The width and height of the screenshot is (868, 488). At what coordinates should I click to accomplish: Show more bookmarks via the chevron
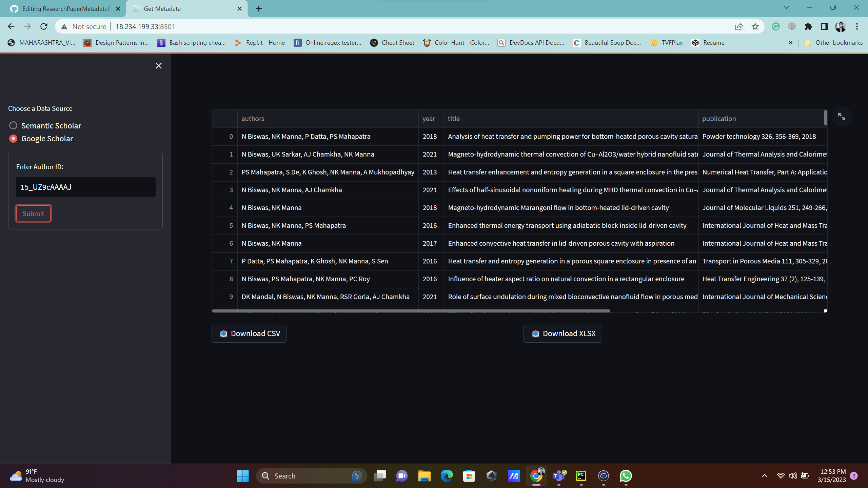[791, 43]
